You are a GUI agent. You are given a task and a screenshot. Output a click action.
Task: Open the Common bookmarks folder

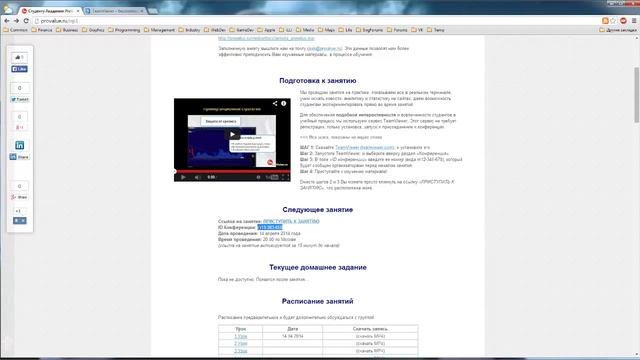click(15, 30)
